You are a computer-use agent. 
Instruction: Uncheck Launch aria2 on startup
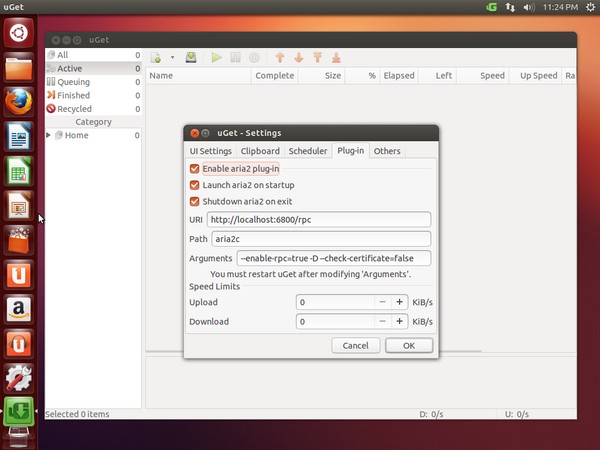click(x=195, y=185)
